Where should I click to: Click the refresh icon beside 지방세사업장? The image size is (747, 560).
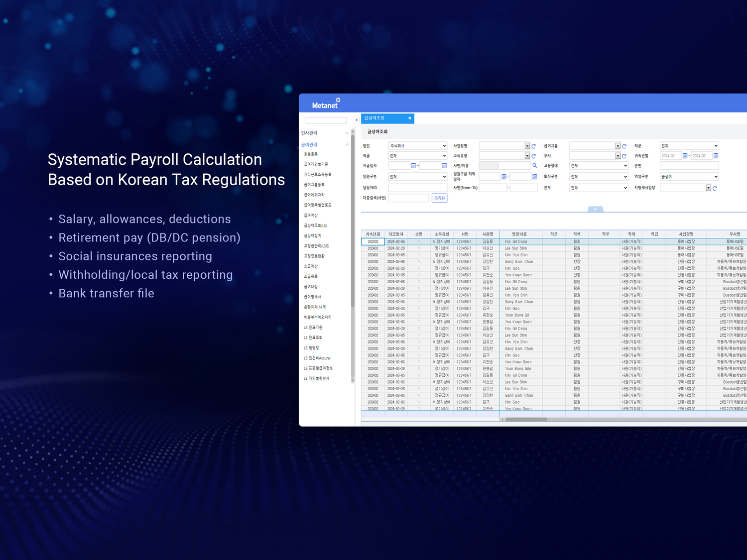[716, 187]
